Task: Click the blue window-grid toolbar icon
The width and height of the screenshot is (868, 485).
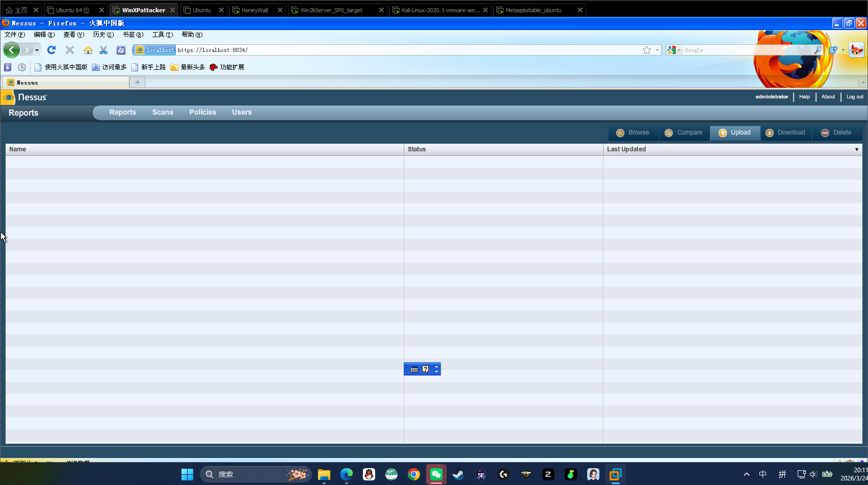Action: 121,50
